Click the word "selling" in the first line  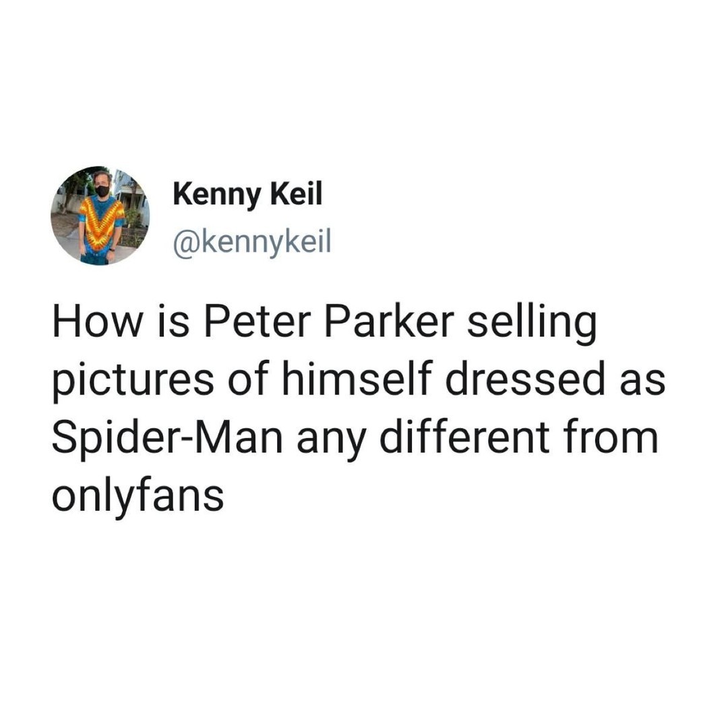pos(531,325)
